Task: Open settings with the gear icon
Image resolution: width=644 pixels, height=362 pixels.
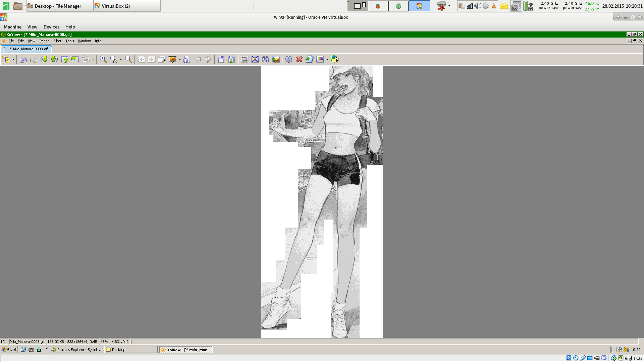Action: [288, 59]
